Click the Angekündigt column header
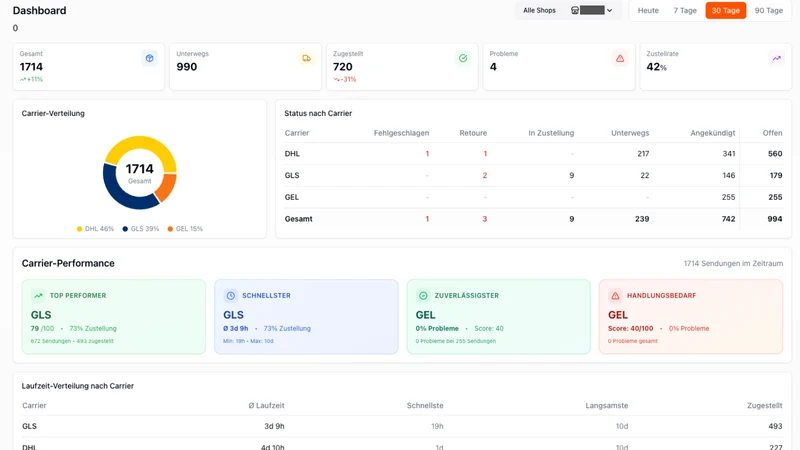Image resolution: width=800 pixels, height=450 pixels. coord(713,133)
